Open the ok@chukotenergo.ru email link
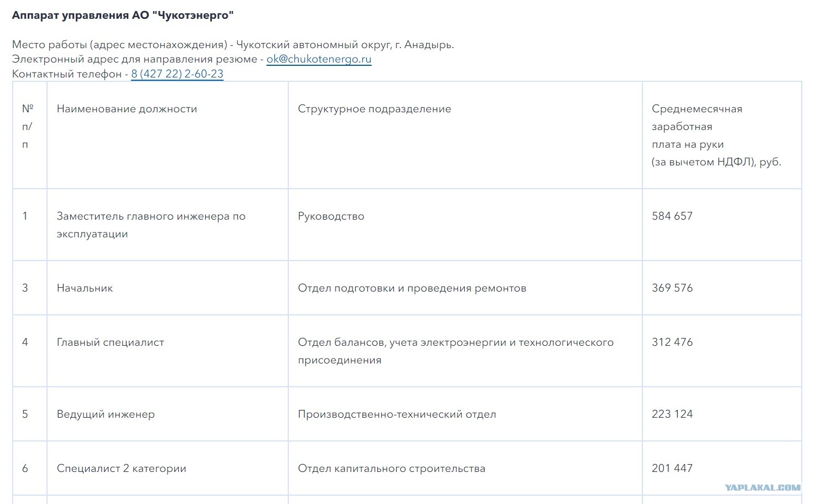 (x=319, y=59)
